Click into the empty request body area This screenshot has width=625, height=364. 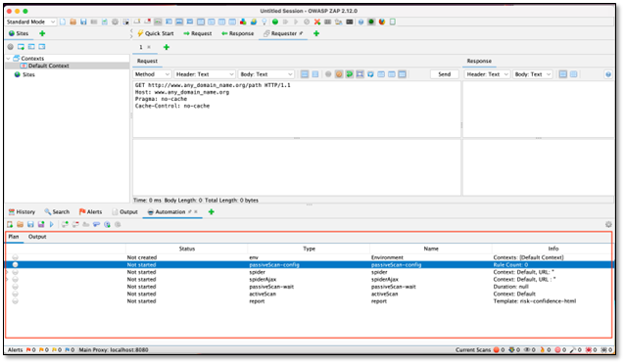(x=297, y=167)
